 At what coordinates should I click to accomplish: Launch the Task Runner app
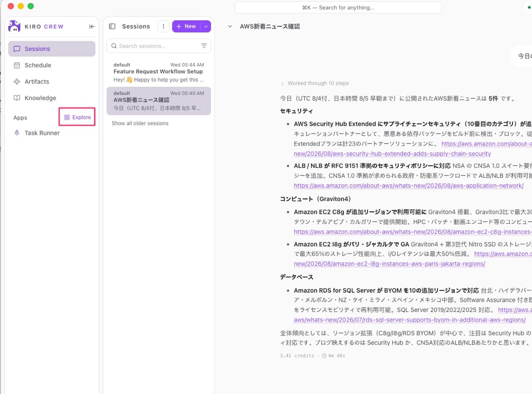click(x=52, y=133)
